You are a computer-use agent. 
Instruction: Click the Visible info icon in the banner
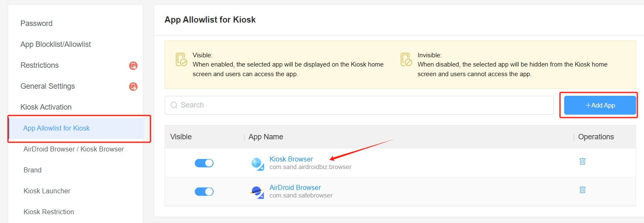pyautogui.click(x=181, y=59)
